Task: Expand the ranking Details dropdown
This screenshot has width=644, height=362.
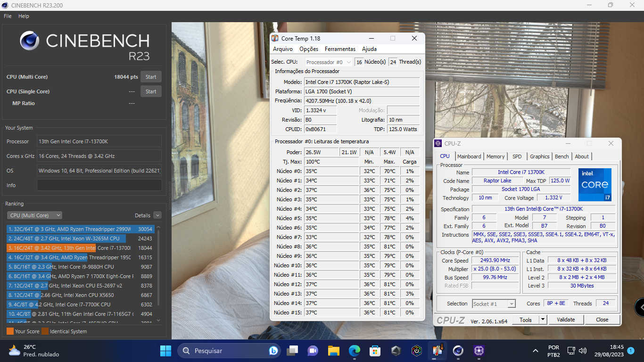Action: tap(157, 215)
